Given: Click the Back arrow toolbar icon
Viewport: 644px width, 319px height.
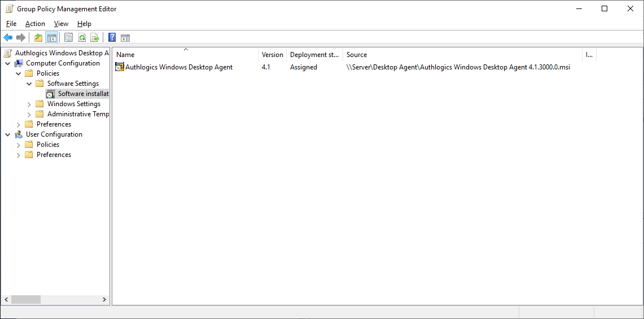Looking at the screenshot, I should point(8,38).
